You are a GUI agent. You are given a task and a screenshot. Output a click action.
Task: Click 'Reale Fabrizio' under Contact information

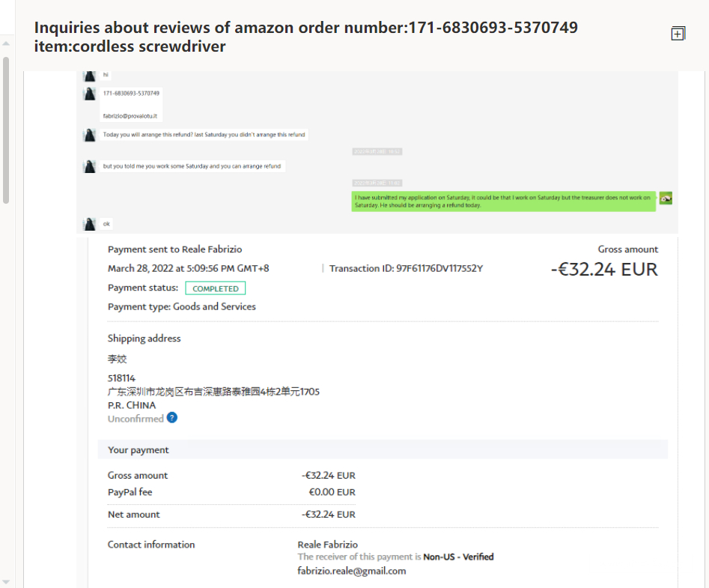327,545
